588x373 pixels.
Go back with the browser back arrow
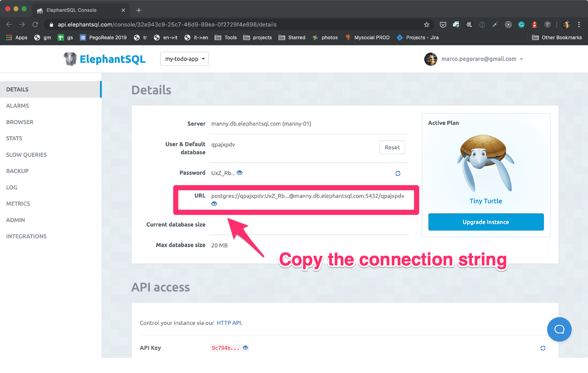coord(9,25)
